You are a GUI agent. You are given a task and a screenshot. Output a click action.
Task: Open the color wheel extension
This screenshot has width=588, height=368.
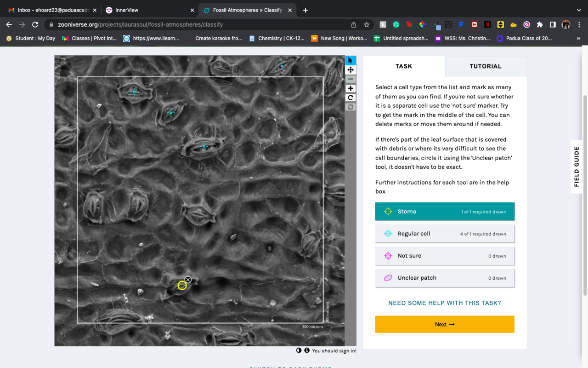click(x=422, y=24)
